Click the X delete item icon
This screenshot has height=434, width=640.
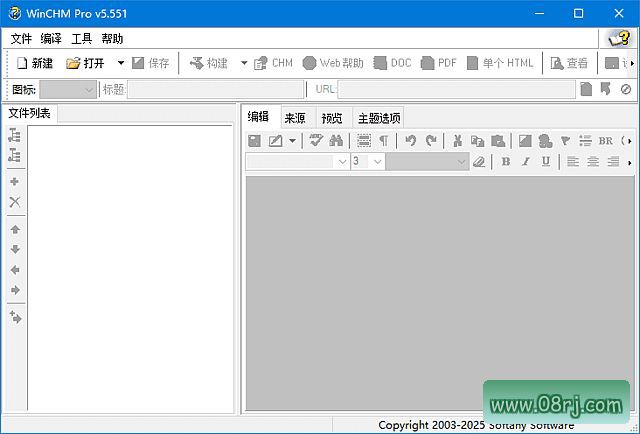click(x=15, y=202)
